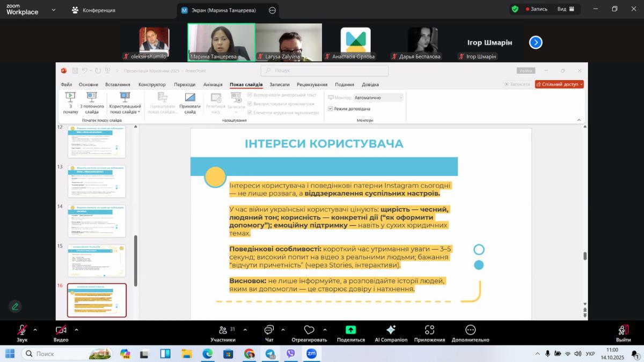The image size is (644, 362).
Task: Click the green annotation pencil icon
Action: click(15, 306)
